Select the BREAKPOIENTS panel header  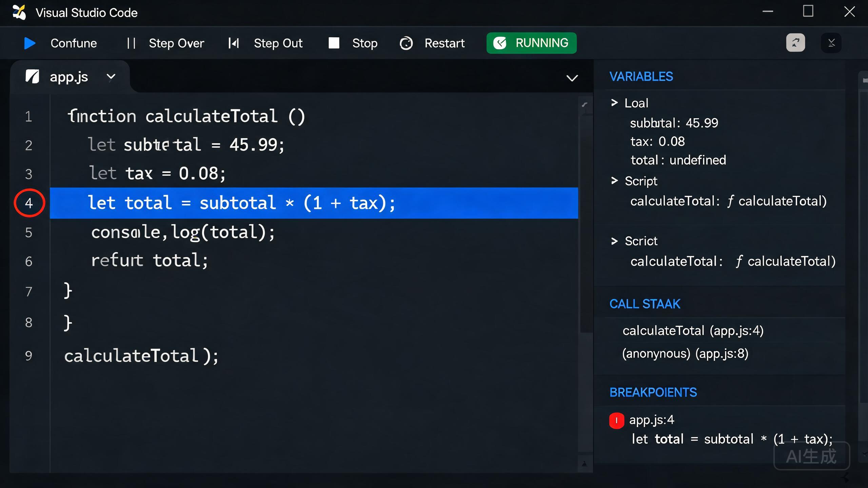(653, 392)
